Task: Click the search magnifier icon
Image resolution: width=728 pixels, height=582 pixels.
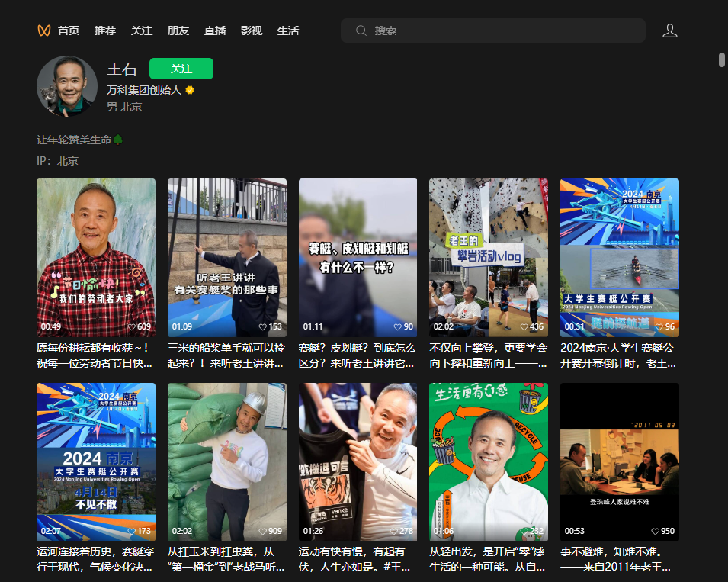Action: 361,31
